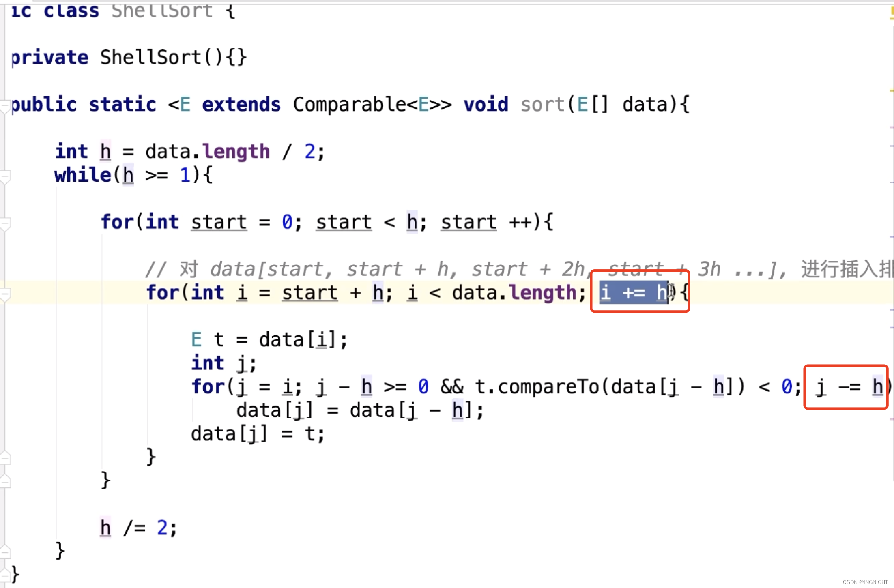Click 'data[j] = t;' assignment line
The image size is (894, 588).
tap(257, 434)
